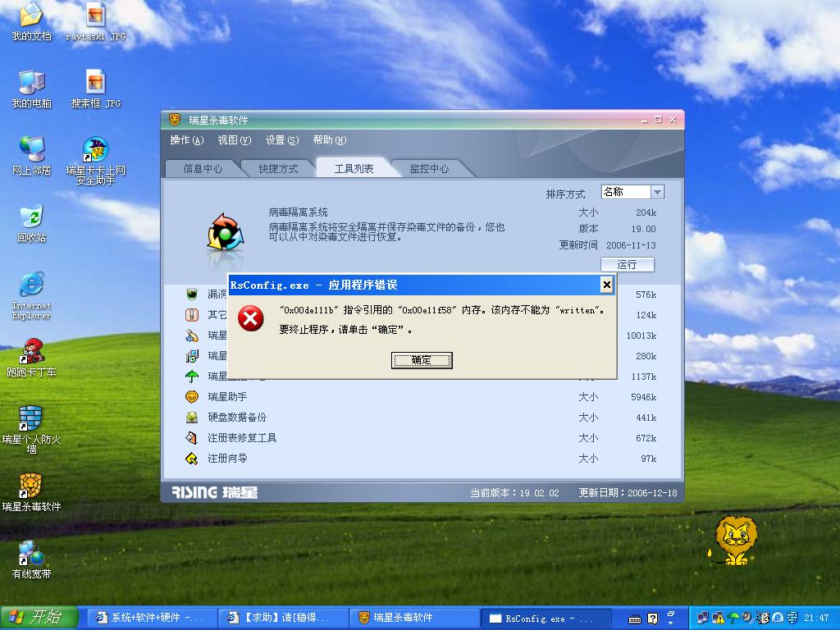This screenshot has width=840, height=630.
Task: Click OK button in RsConfig.exe error dialog
Action: click(422, 360)
